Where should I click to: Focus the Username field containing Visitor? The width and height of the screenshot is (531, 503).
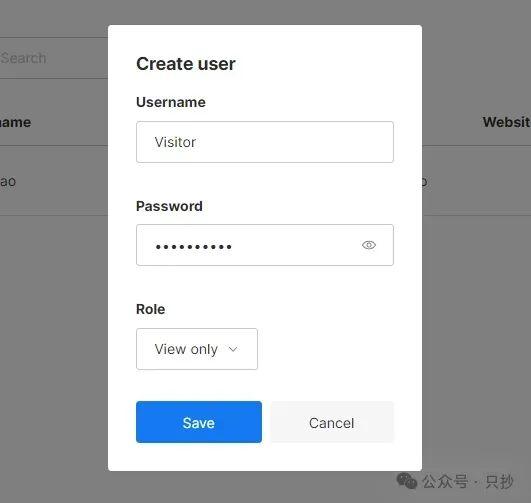(265, 142)
